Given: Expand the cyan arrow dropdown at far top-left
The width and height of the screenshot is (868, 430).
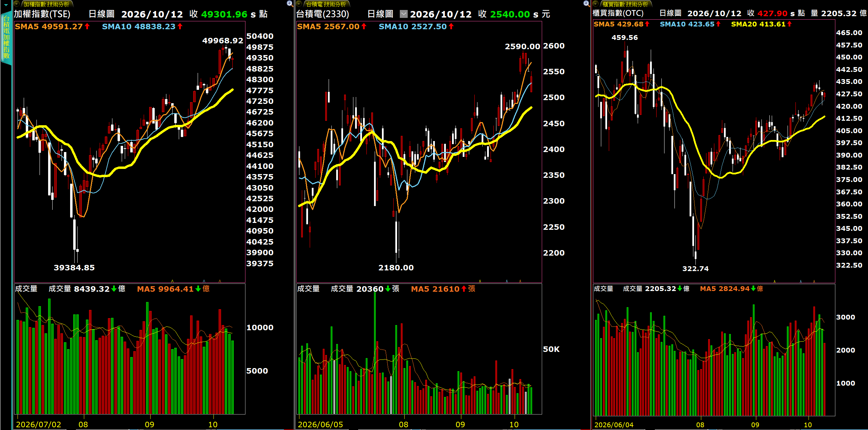Looking at the screenshot, I should (6, 5).
